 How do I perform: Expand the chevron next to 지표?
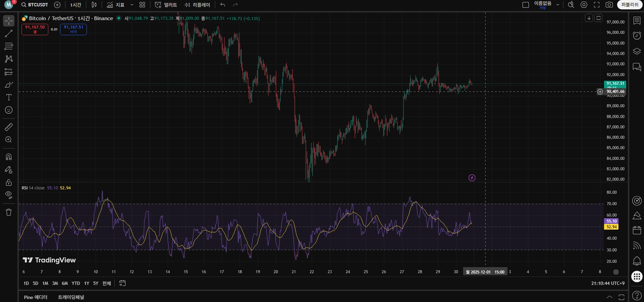click(x=132, y=5)
